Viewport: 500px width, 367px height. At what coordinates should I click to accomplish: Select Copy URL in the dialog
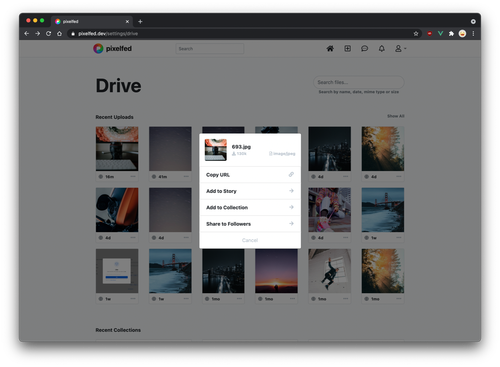point(250,175)
